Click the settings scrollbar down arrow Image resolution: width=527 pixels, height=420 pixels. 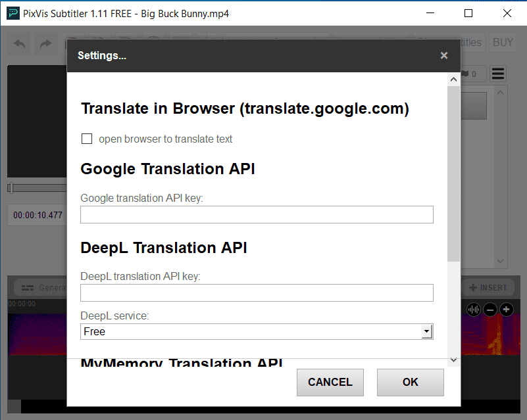click(x=453, y=360)
